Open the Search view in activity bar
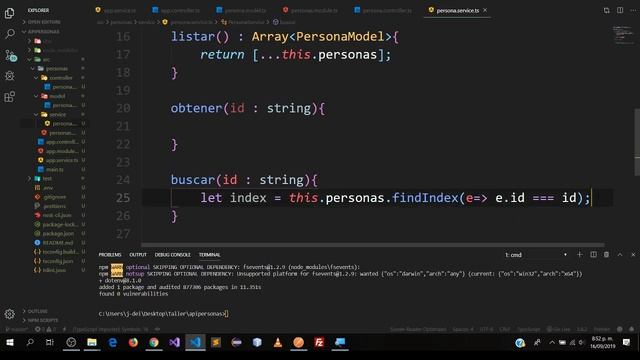 9,34
